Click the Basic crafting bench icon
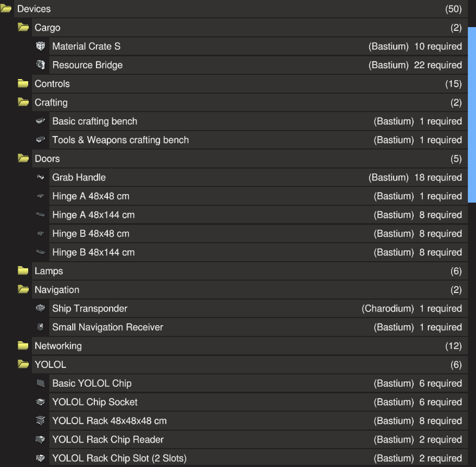Viewport: 476px width, 467px height. pos(41,121)
